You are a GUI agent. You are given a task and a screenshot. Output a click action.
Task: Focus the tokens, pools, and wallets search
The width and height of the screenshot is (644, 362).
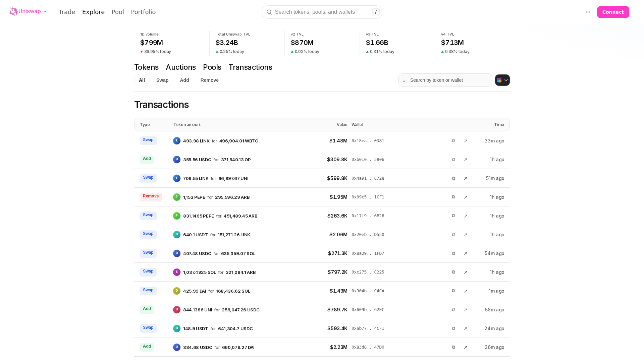pyautogui.click(x=322, y=12)
